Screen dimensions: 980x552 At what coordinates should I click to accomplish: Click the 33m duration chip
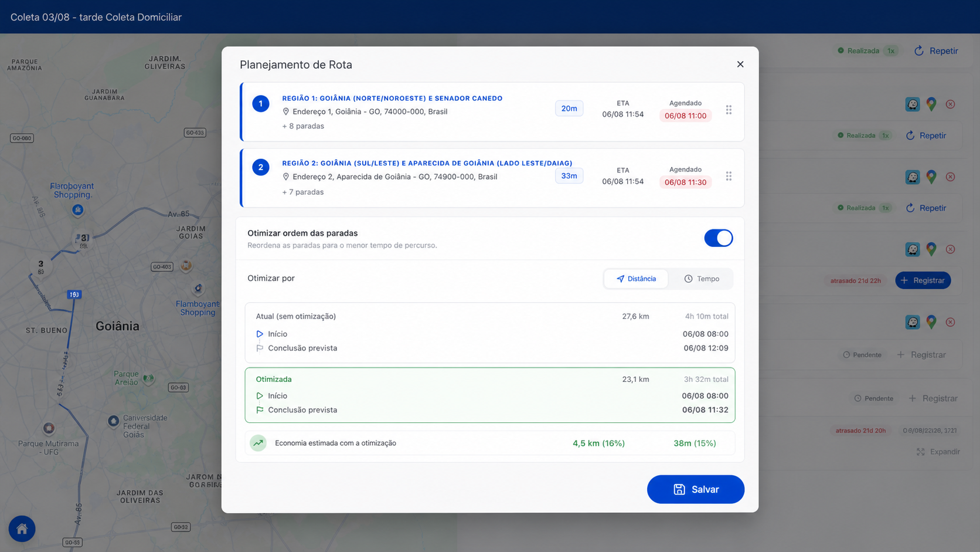(569, 176)
